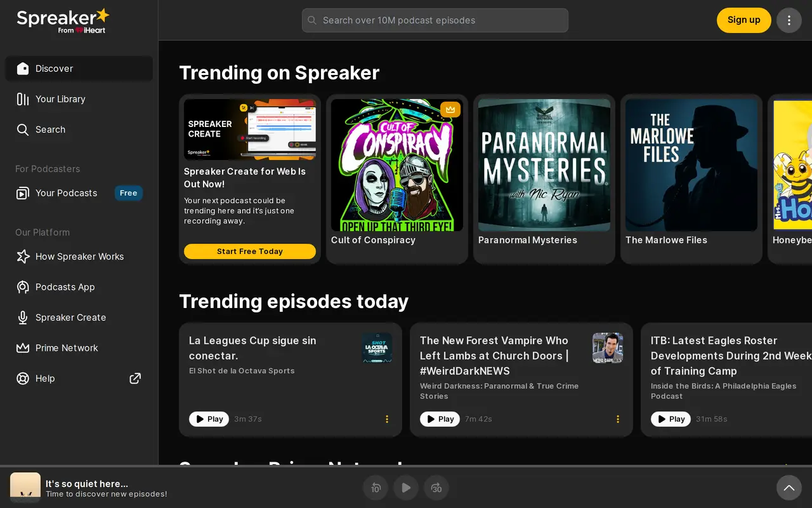Click Start Free Today button
Viewport: 812px width, 508px height.
250,251
